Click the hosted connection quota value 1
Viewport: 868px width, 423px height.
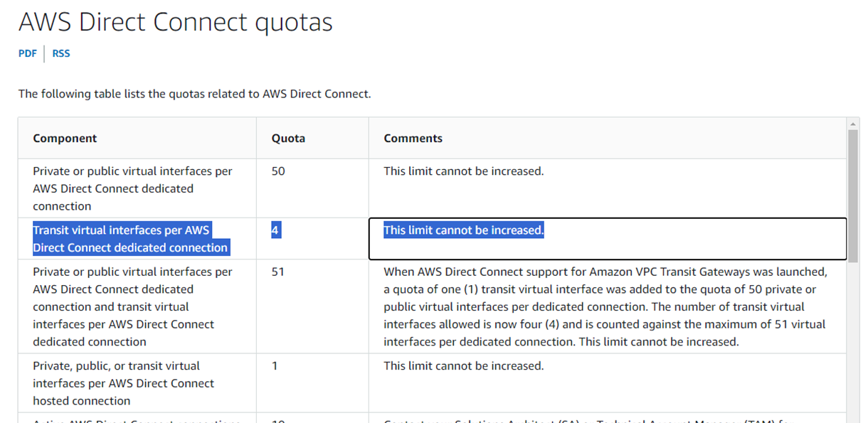click(x=275, y=366)
